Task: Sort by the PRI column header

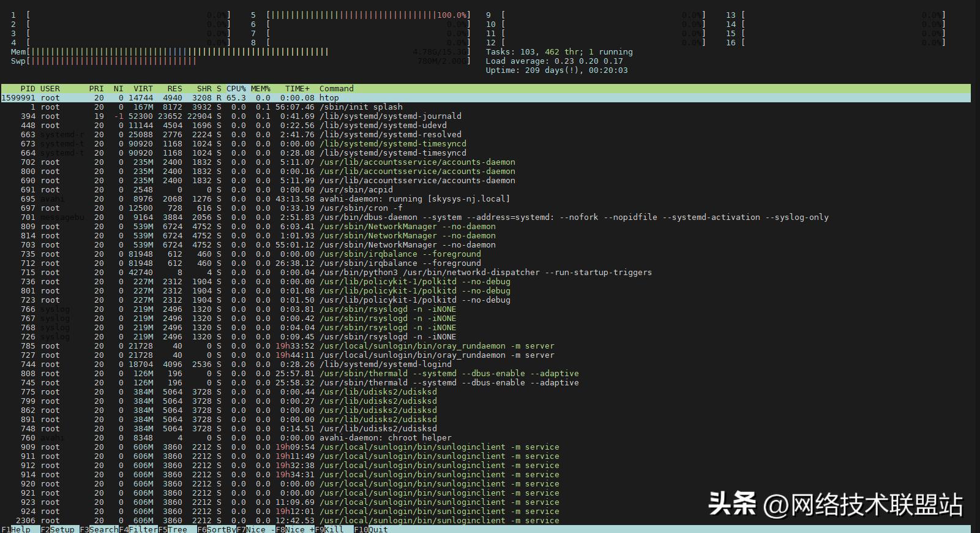Action: (x=96, y=89)
